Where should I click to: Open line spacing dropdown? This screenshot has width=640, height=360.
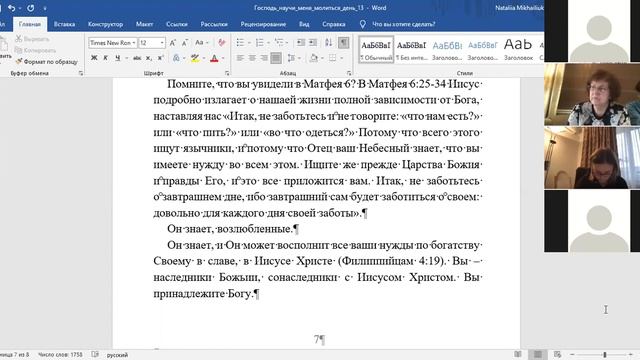pyautogui.click(x=293, y=58)
